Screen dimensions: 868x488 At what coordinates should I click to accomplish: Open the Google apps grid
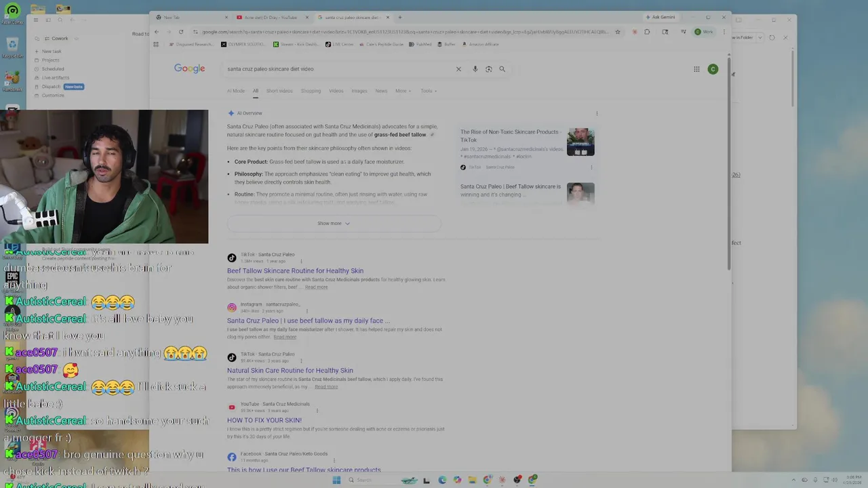point(696,69)
